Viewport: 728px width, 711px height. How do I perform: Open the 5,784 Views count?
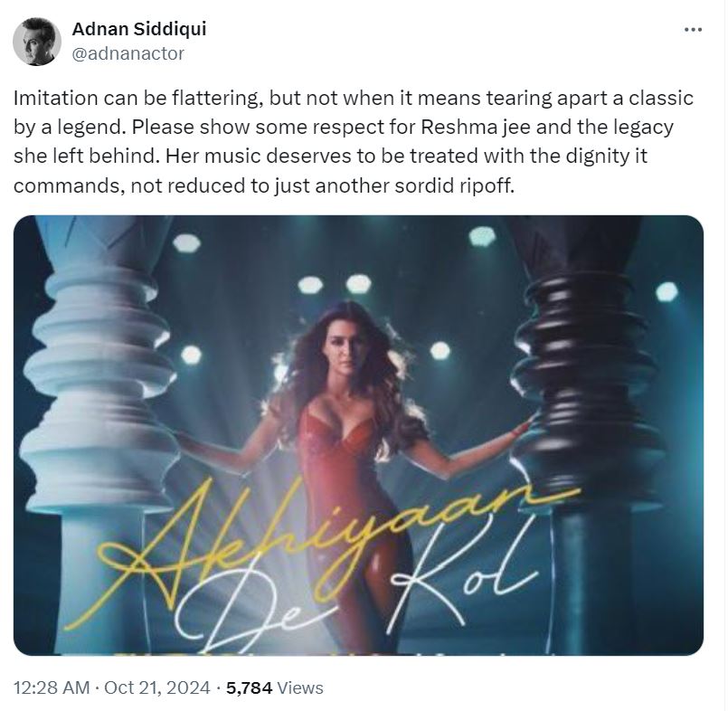[x=275, y=688]
